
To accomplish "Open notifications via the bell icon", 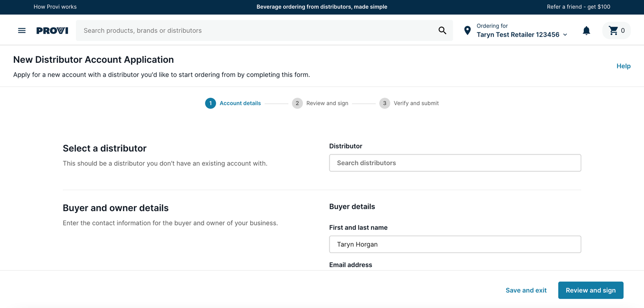I will click(x=586, y=30).
